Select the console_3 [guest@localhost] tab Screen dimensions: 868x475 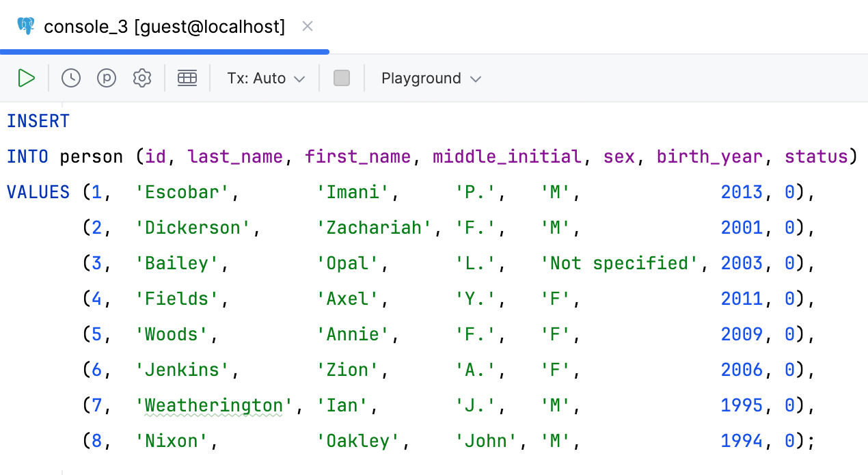pos(164,27)
